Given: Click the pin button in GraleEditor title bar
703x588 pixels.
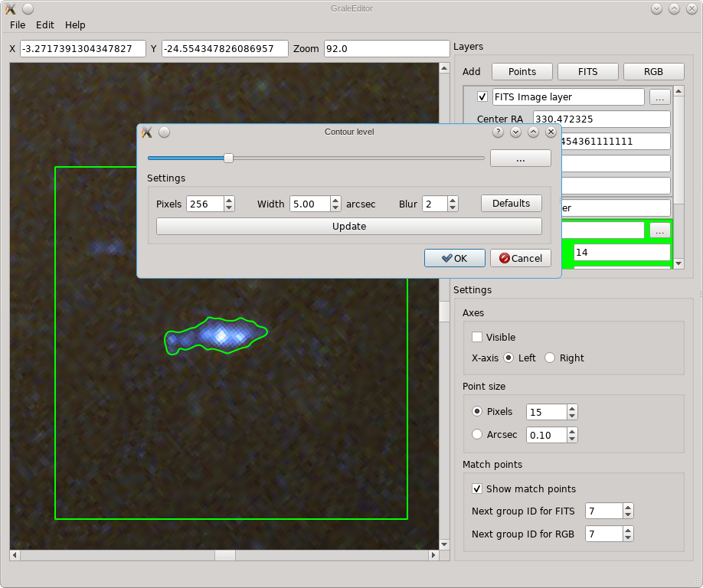Looking at the screenshot, I should (28, 8).
